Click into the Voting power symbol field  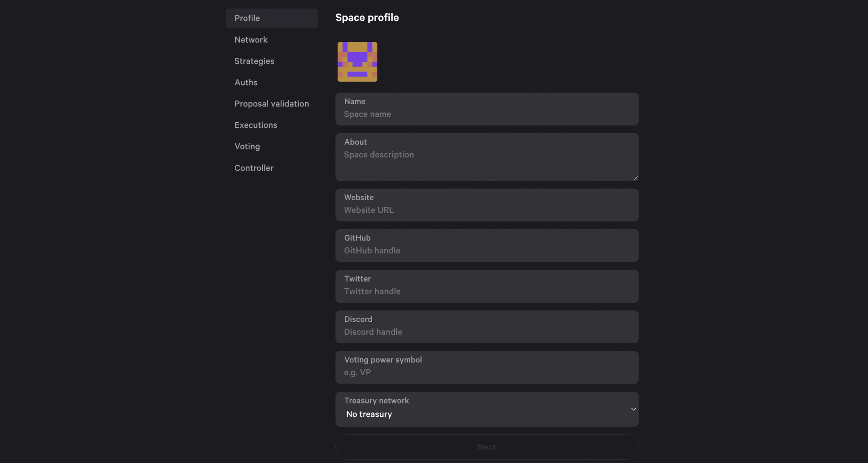(486, 373)
